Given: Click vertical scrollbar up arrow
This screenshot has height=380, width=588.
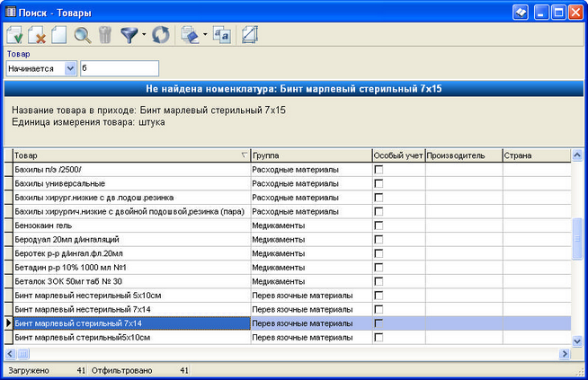Looking at the screenshot, I should tap(577, 155).
